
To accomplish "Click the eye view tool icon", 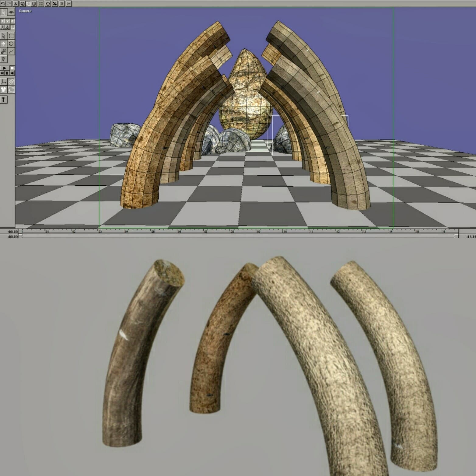I will point(11,12).
